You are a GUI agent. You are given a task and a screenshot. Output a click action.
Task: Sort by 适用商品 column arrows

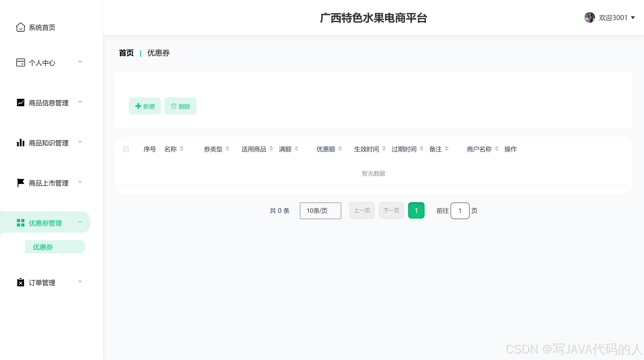pyautogui.click(x=271, y=149)
